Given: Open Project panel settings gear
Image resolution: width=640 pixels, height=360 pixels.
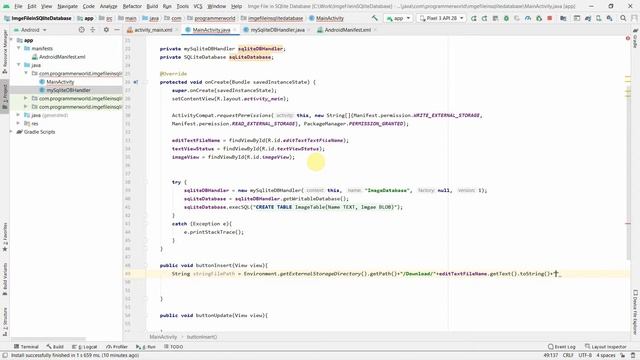Looking at the screenshot, I should pyautogui.click(x=106, y=30).
